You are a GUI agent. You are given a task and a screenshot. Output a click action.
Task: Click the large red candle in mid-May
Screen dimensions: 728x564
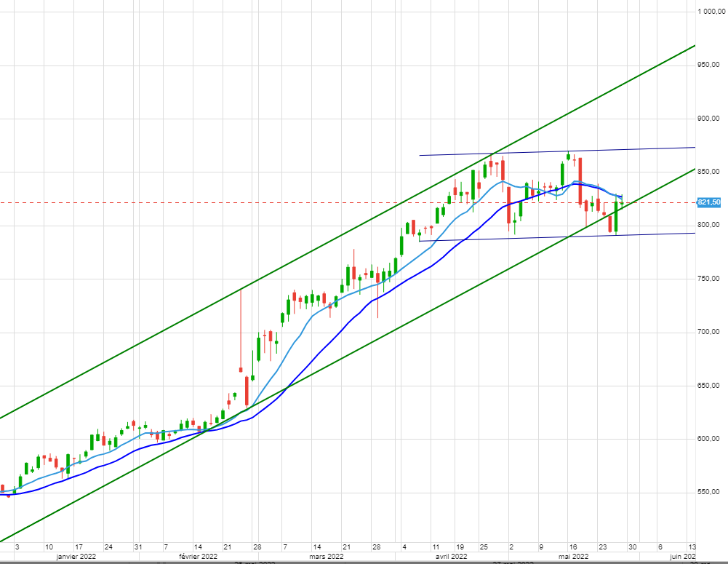click(580, 182)
